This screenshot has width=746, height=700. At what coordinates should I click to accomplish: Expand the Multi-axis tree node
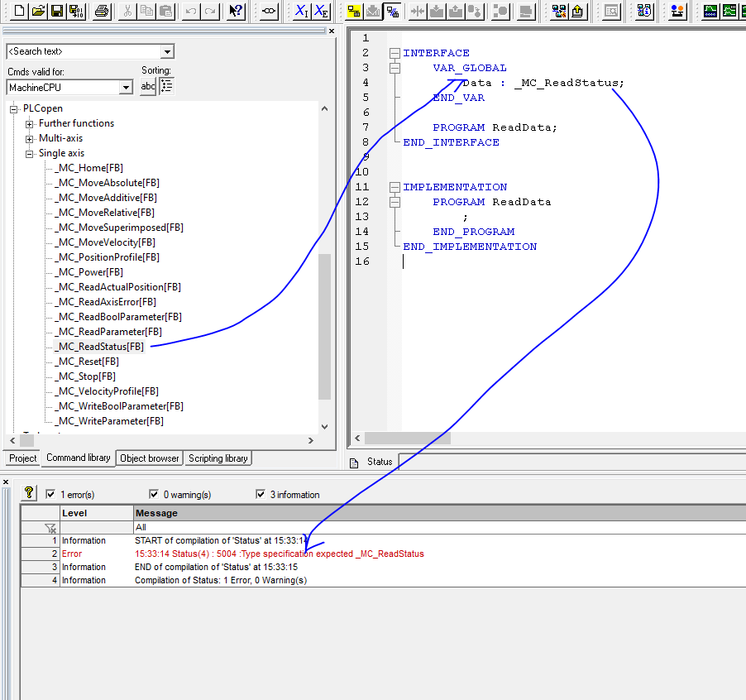point(30,138)
